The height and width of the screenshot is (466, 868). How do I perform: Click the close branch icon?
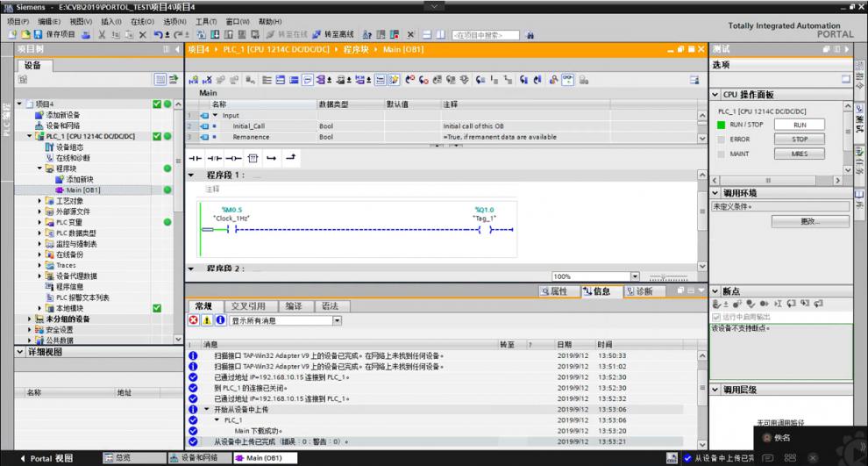(x=290, y=158)
